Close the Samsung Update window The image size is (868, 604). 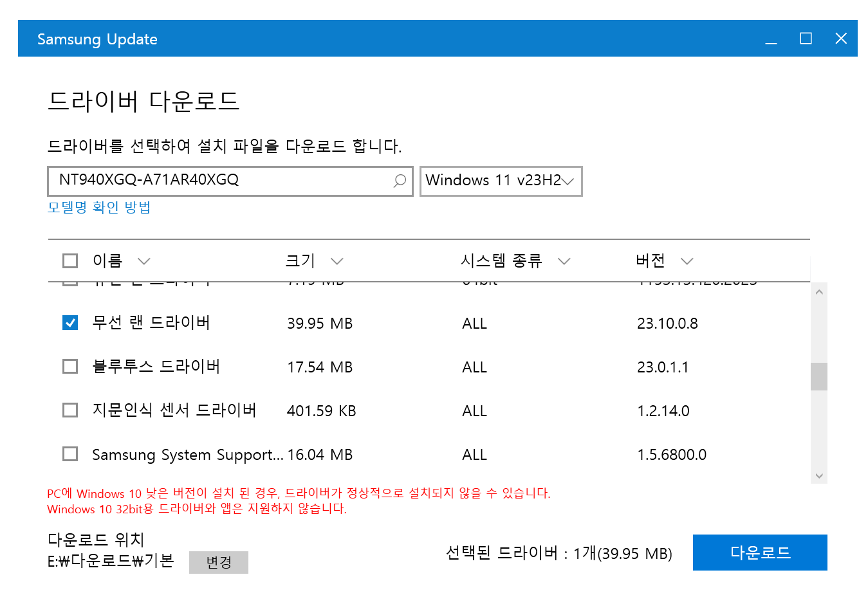[841, 39]
